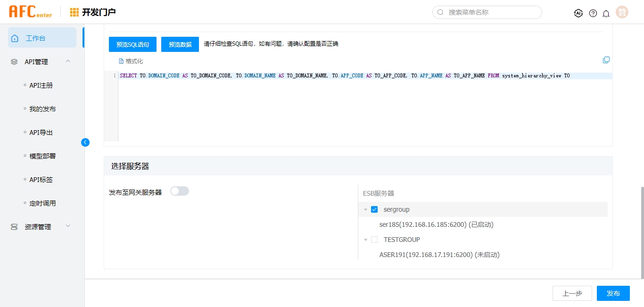
Task: Click the vertical page scrollbar
Action: coord(642,231)
